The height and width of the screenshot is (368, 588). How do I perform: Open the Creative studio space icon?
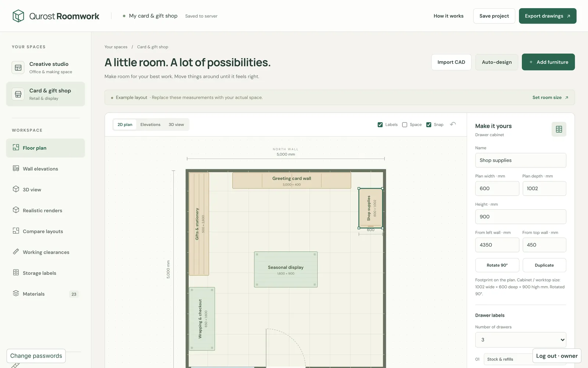[18, 68]
